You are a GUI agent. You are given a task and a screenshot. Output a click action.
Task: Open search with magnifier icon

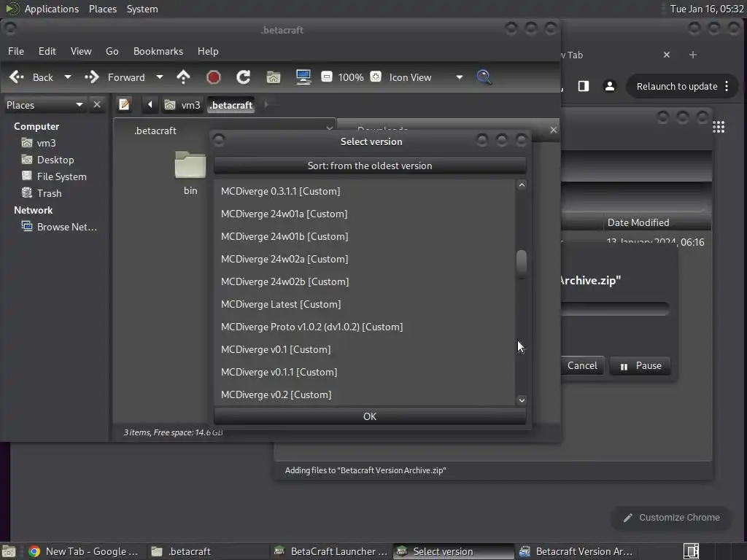(484, 77)
